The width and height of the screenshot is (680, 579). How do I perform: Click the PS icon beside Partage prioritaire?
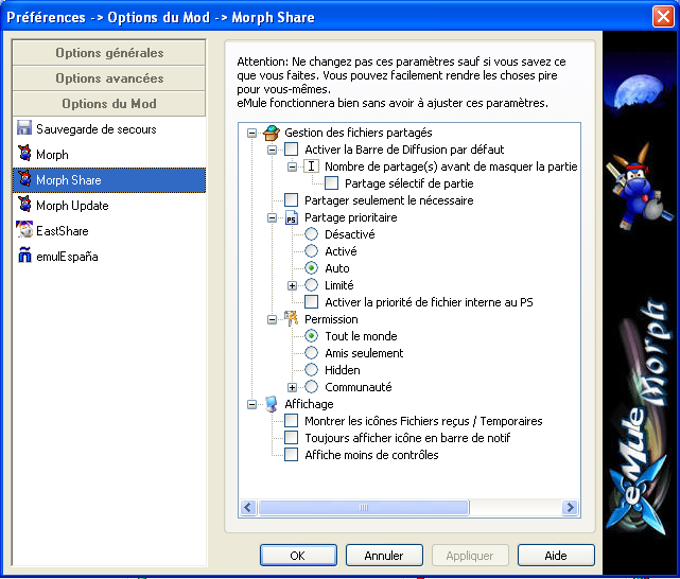pyautogui.click(x=291, y=218)
